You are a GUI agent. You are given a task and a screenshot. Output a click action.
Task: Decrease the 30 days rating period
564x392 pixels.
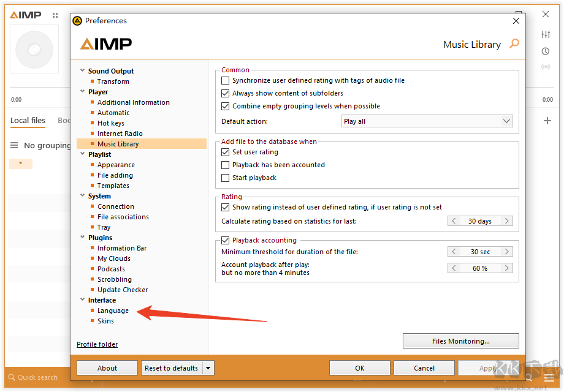pos(454,221)
